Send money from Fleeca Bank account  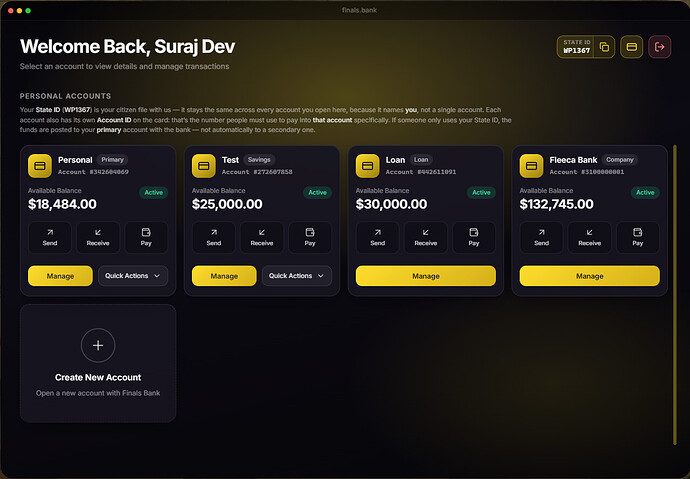coord(541,238)
